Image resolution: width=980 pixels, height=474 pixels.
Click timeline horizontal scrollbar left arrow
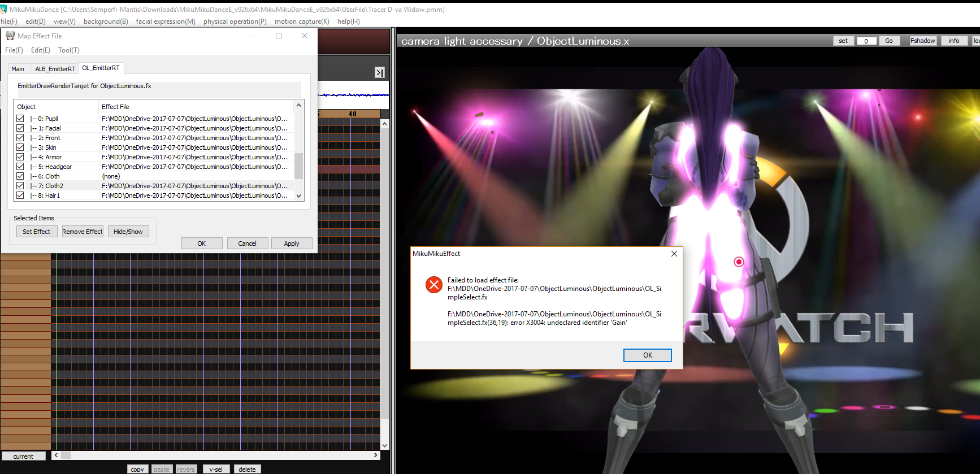click(x=55, y=455)
